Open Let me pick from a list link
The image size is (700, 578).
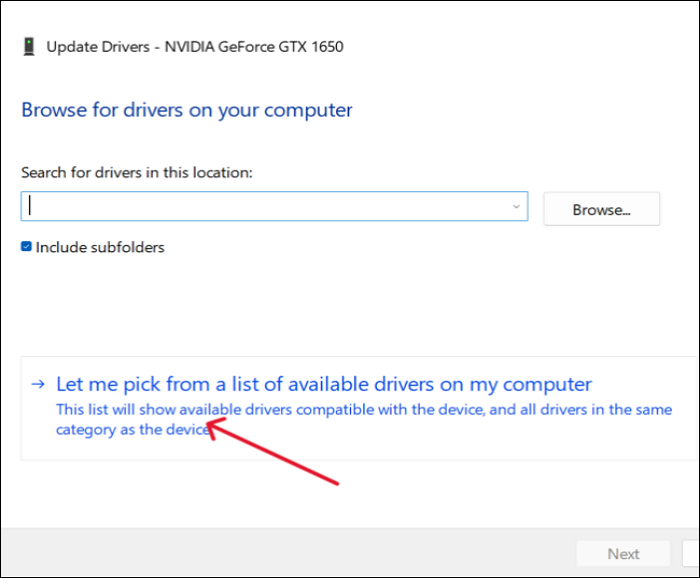click(324, 384)
